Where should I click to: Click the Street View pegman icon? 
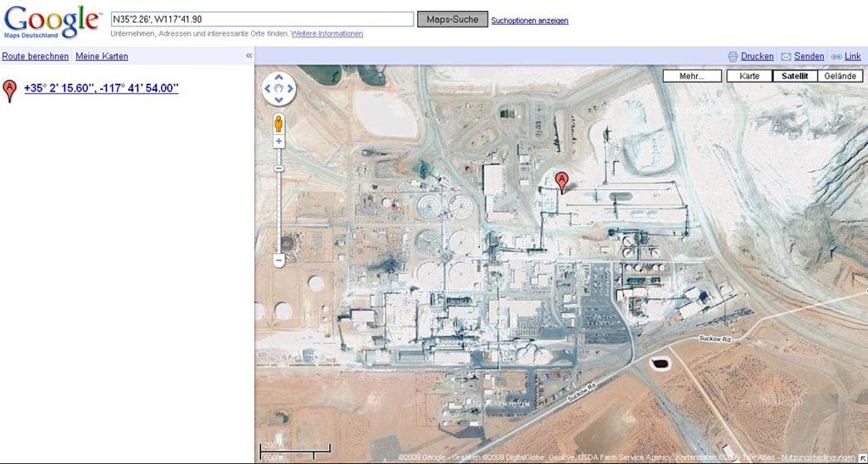278,124
